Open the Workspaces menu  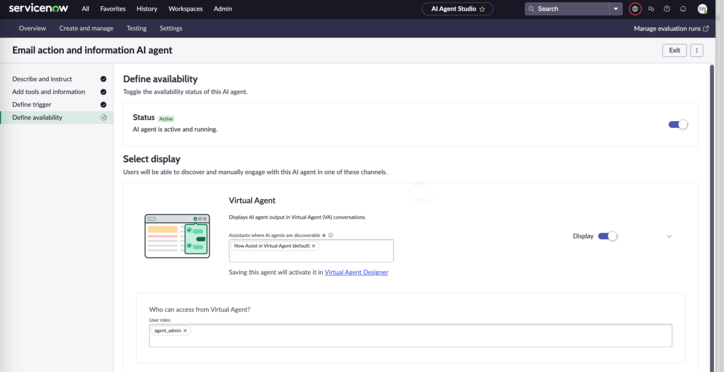pos(186,9)
